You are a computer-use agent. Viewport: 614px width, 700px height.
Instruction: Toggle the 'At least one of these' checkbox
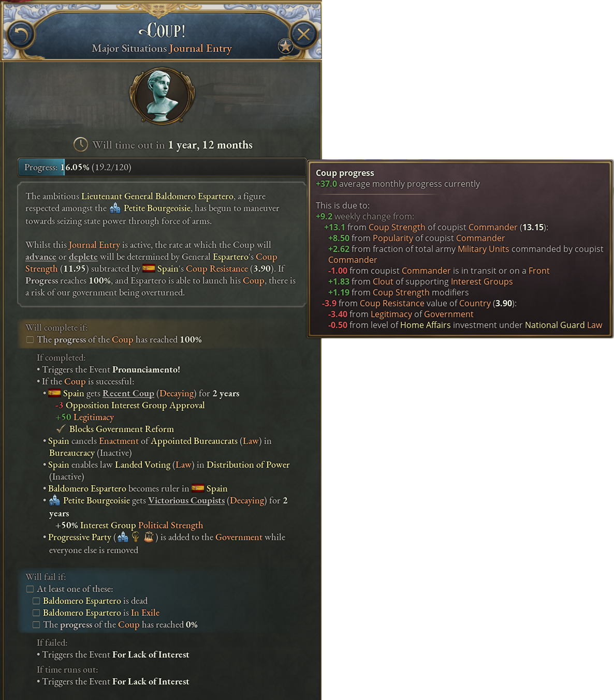[30, 589]
